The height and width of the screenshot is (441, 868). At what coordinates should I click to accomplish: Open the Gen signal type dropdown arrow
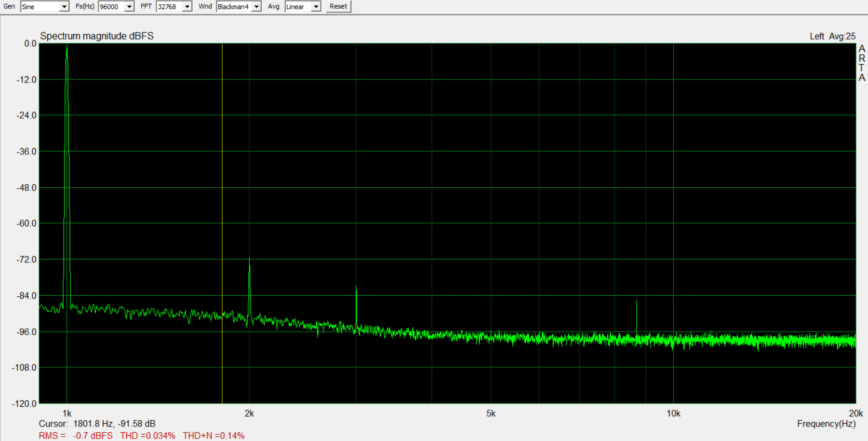tap(64, 7)
